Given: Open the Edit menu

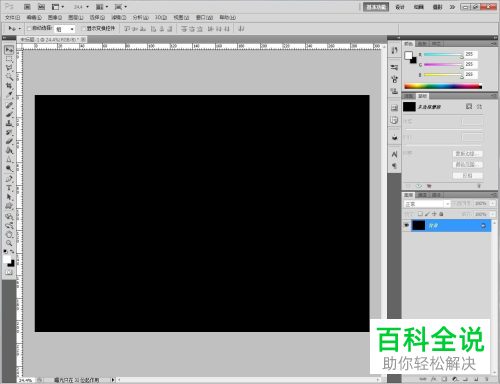Looking at the screenshot, I should click(34, 17).
